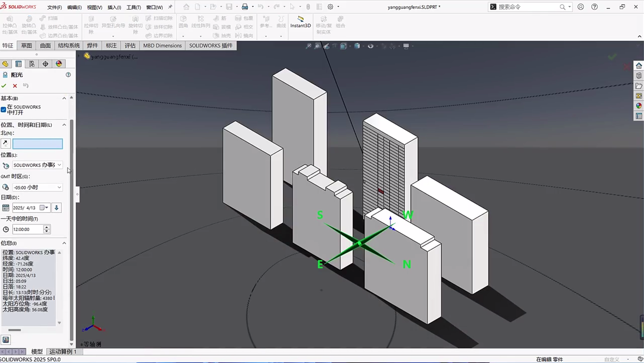Click the 北(N) direction input field
The width and height of the screenshot is (644, 363).
(x=37, y=144)
